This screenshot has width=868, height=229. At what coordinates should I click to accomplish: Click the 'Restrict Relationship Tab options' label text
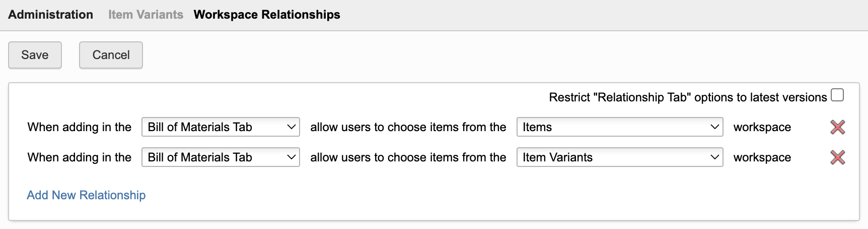pos(687,97)
